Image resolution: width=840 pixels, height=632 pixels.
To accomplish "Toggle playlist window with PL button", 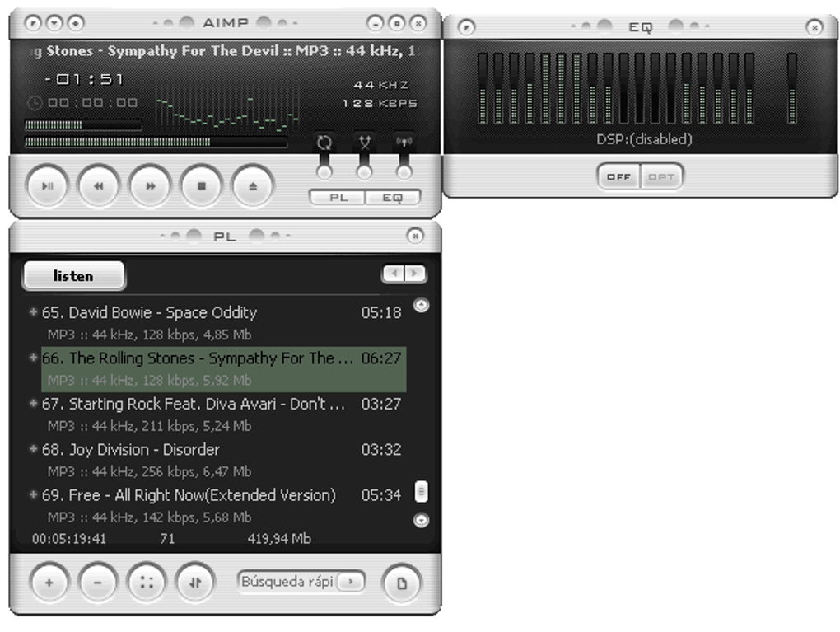I will (x=338, y=197).
